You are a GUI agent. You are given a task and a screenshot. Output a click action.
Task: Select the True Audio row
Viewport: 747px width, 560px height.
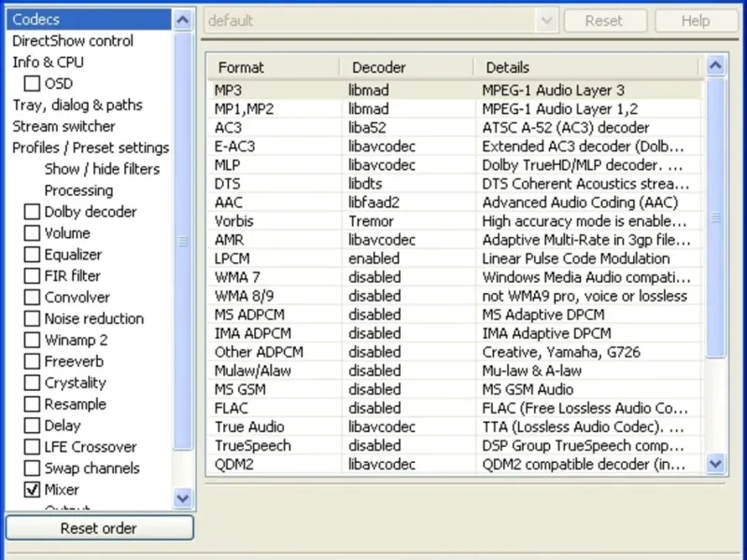455,427
